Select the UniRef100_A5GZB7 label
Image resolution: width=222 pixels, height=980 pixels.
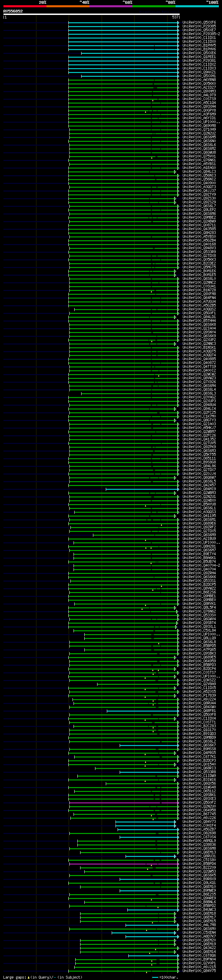tap(199, 829)
